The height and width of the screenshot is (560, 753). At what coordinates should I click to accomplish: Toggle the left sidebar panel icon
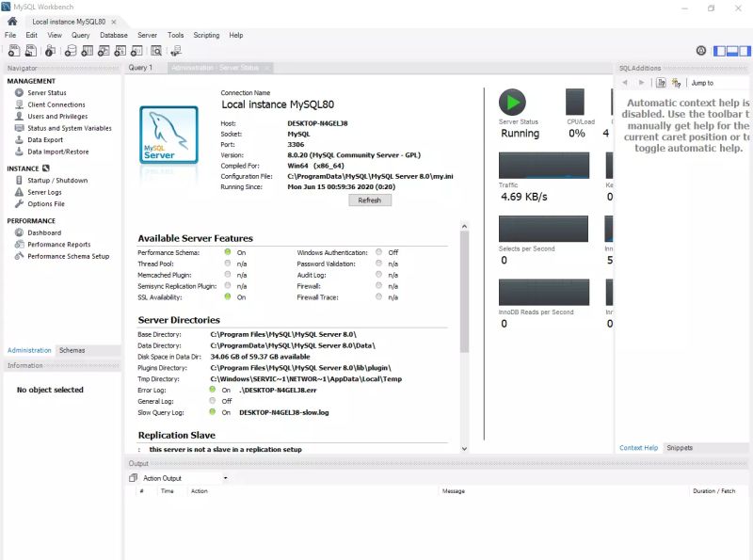tap(719, 51)
